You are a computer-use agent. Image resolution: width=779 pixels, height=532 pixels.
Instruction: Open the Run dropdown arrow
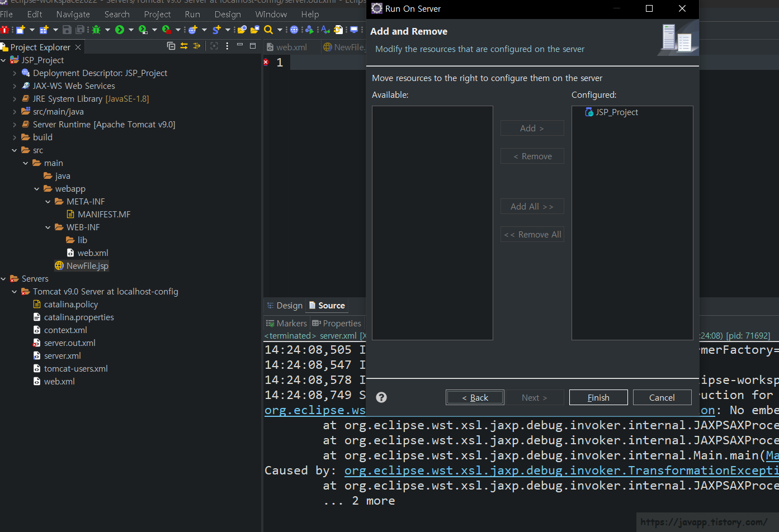tap(131, 30)
